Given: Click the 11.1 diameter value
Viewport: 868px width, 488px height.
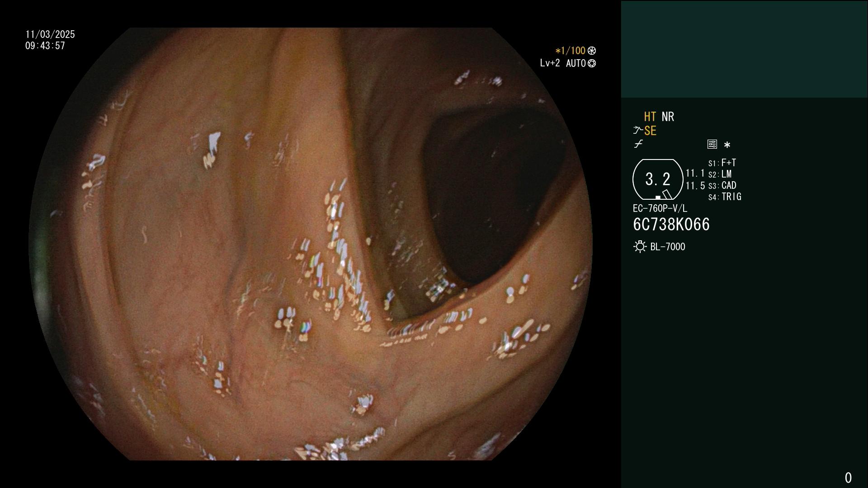Looking at the screenshot, I should [695, 173].
